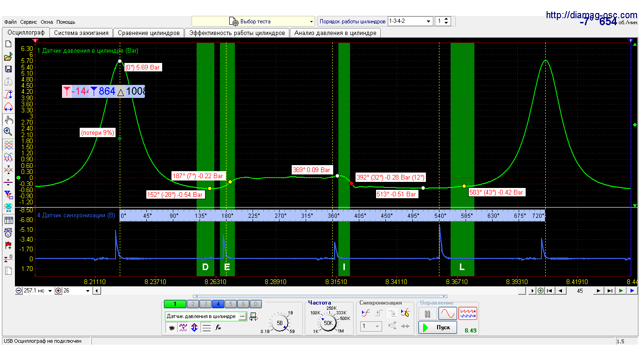Toggle channel 6 button
Screen dimensions: 644x347
click(x=243, y=304)
